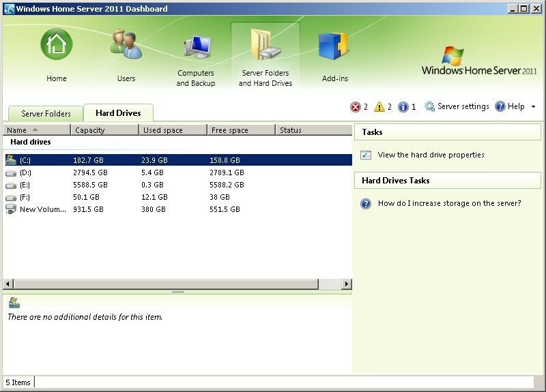
Task: Click scrollbar right arrow in drive list
Action: [x=347, y=284]
